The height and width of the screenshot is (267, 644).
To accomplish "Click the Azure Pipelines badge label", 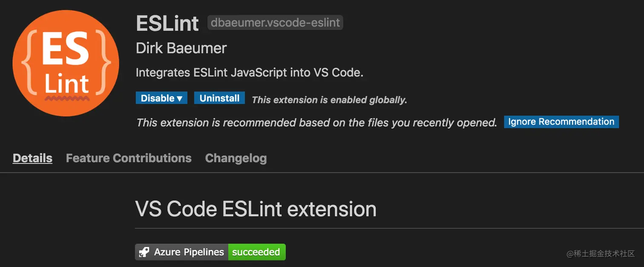I will 189,252.
